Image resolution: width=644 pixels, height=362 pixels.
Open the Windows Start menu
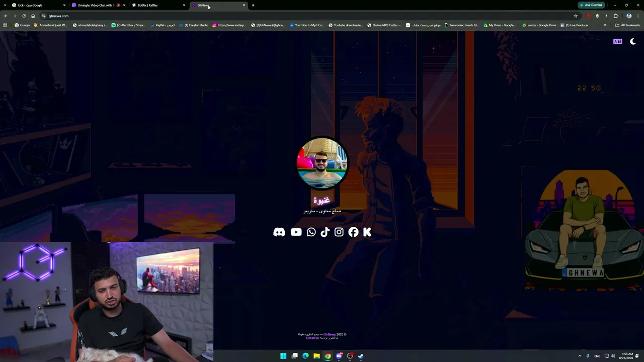pyautogui.click(x=283, y=356)
